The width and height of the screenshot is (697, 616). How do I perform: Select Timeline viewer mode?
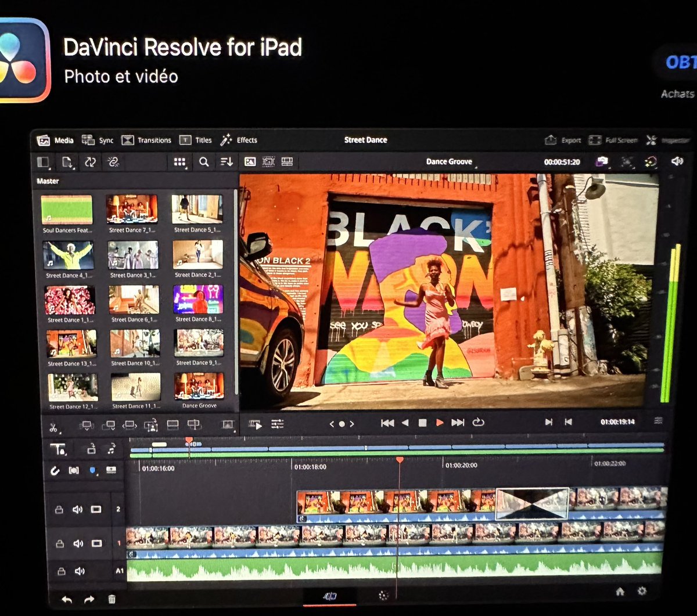(x=287, y=162)
